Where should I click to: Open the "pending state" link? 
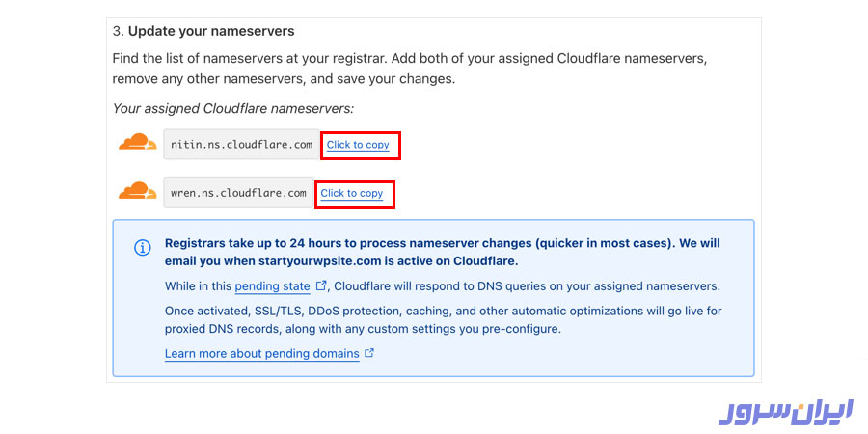pyautogui.click(x=272, y=286)
